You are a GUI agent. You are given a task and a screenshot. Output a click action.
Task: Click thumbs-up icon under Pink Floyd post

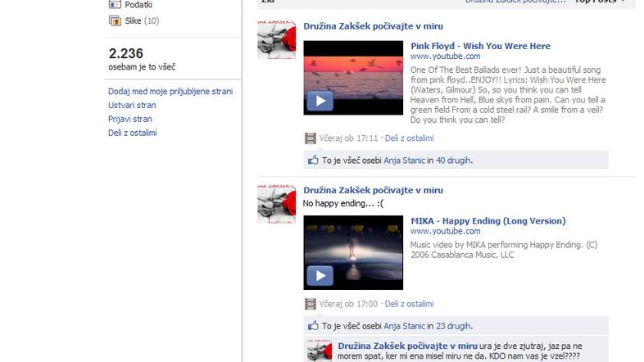coord(312,161)
